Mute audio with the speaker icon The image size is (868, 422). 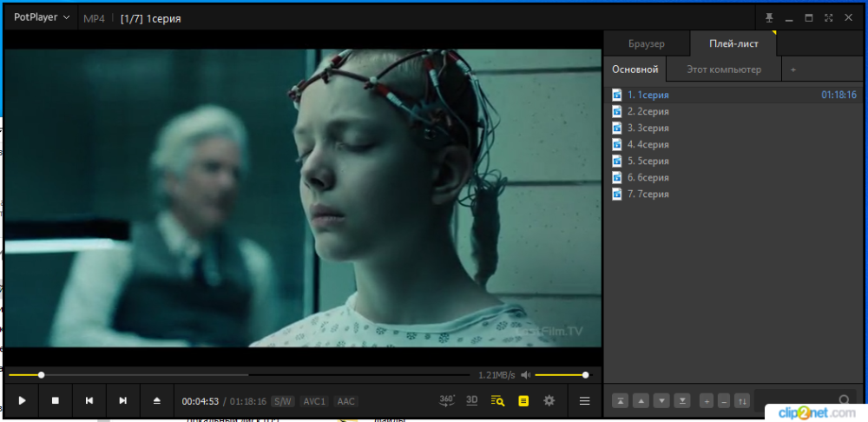point(525,375)
